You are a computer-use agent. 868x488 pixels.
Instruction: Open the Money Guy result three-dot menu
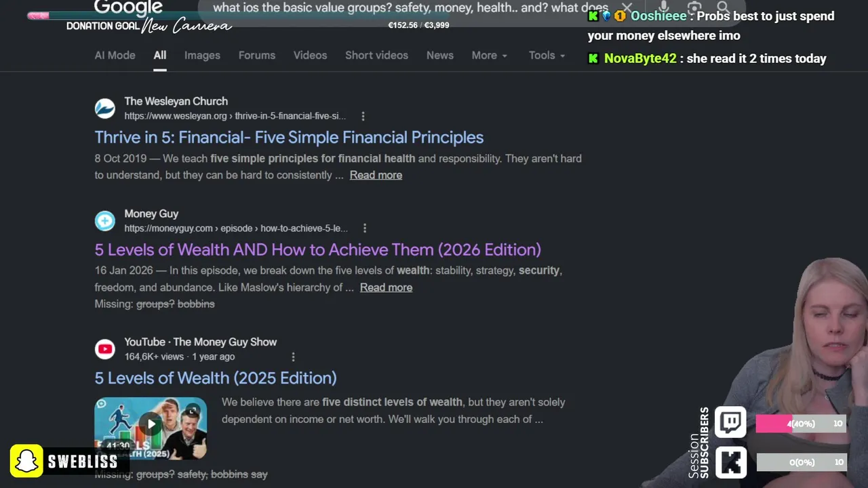click(x=364, y=228)
